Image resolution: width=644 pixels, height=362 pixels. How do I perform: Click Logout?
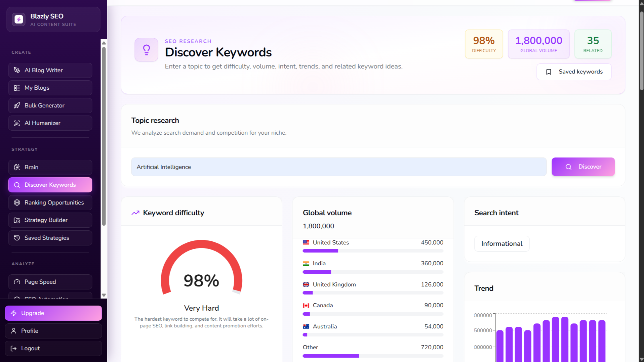point(53,349)
